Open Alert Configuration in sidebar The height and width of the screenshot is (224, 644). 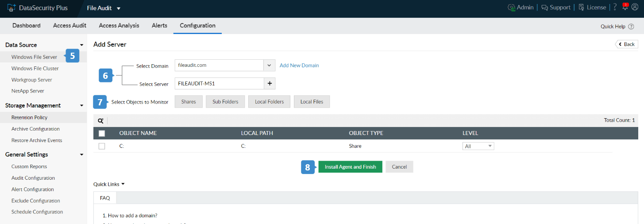tap(33, 189)
